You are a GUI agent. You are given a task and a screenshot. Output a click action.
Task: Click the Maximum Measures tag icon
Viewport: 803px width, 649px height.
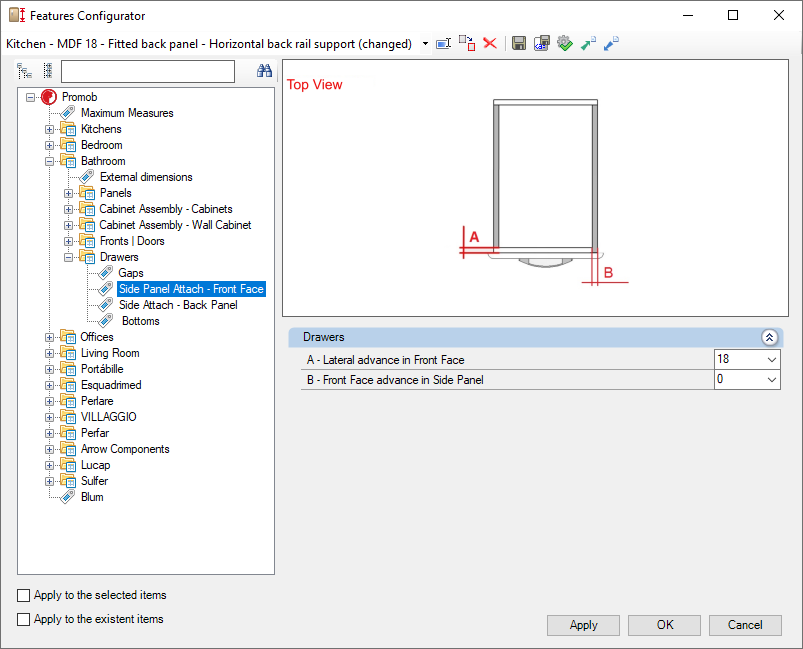[x=68, y=113]
